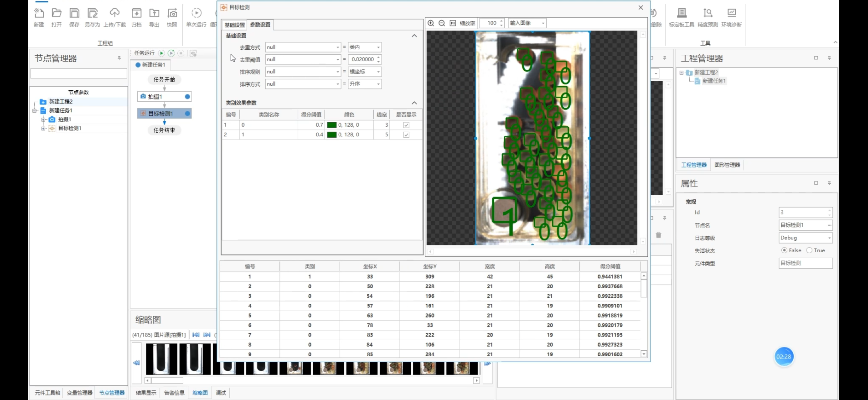Click the 快照 (snapshot) camera icon
Viewport: 868px width, 400px height.
click(x=172, y=13)
